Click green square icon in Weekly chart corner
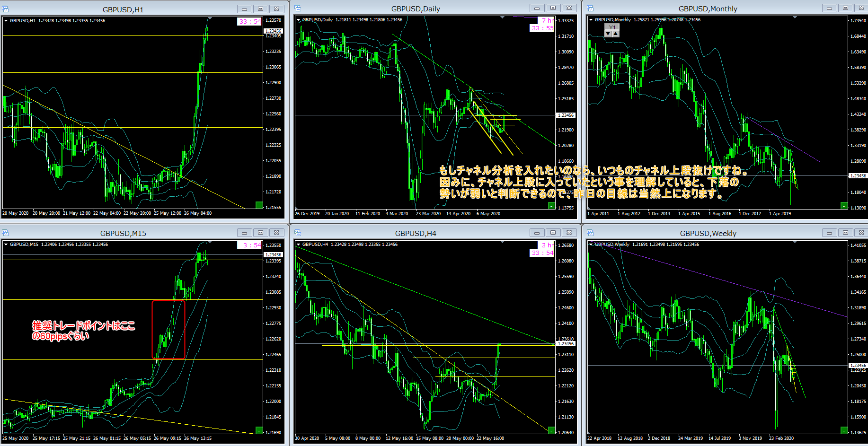The width and height of the screenshot is (868, 446). [844, 430]
